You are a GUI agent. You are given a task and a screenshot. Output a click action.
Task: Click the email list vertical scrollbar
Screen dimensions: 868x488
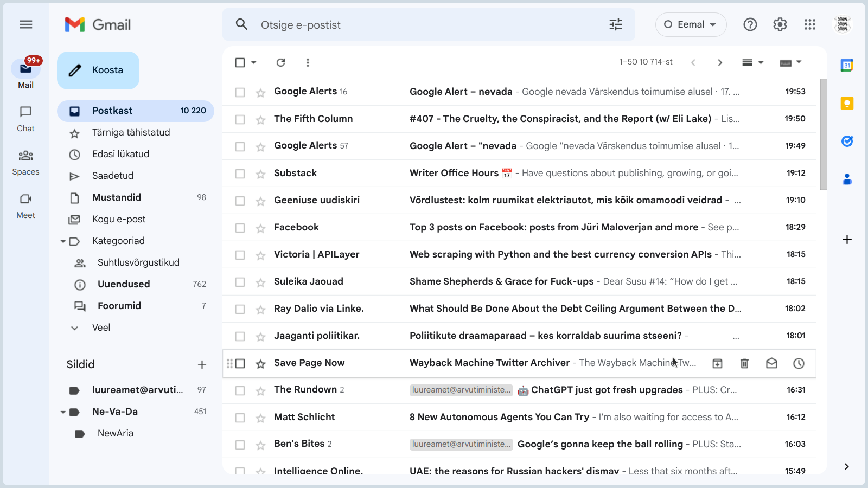point(824,134)
